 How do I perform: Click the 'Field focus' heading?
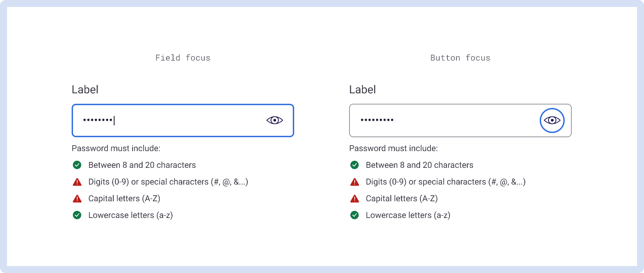183,58
